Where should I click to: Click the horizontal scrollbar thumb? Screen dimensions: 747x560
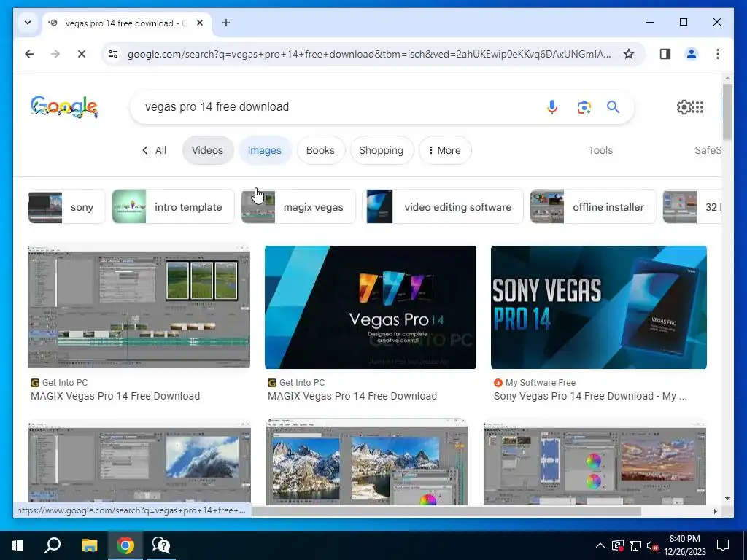pyautogui.click(x=446, y=511)
